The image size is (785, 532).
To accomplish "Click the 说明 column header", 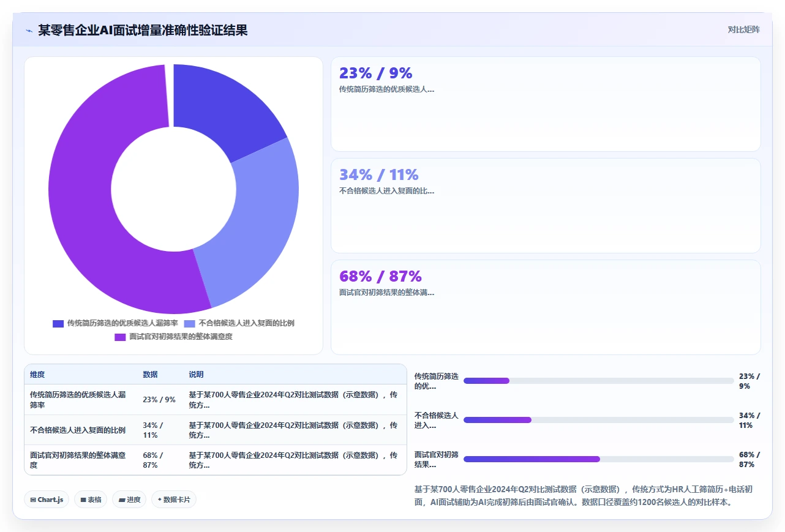I will (x=196, y=375).
